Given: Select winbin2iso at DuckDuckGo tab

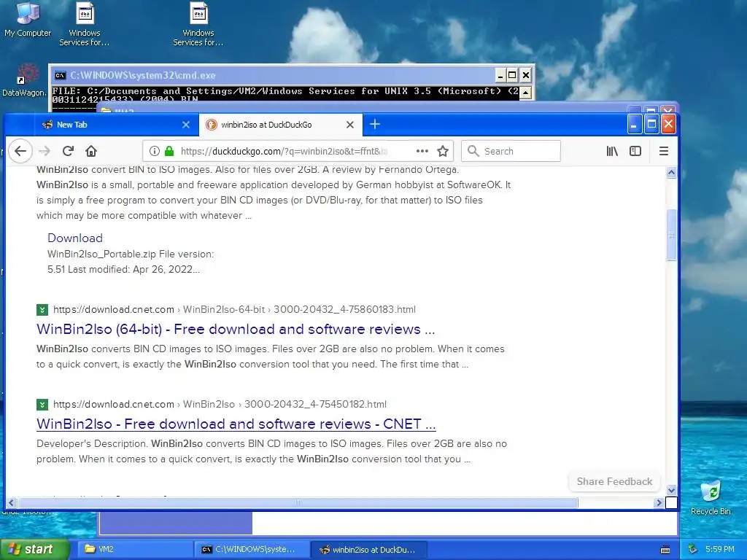Looking at the screenshot, I should tap(281, 125).
